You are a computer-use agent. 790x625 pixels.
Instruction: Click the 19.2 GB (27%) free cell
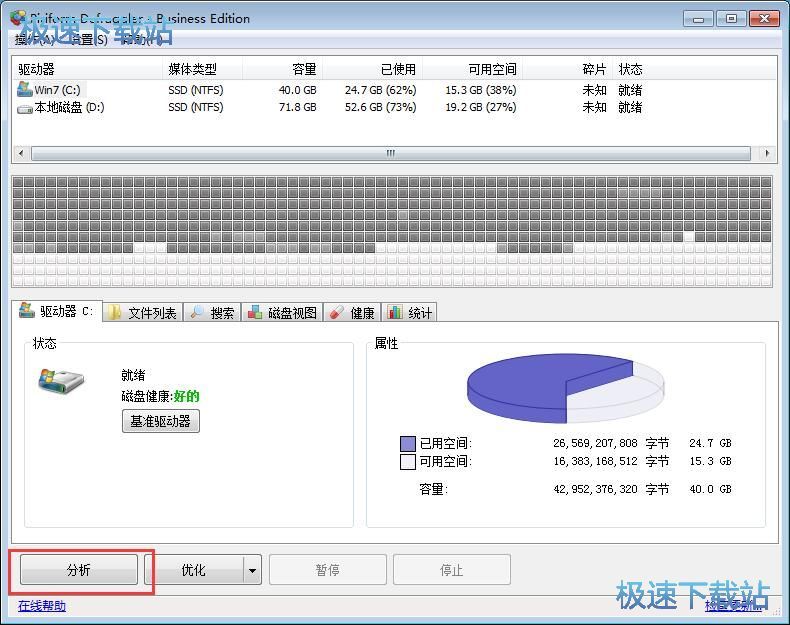481,107
